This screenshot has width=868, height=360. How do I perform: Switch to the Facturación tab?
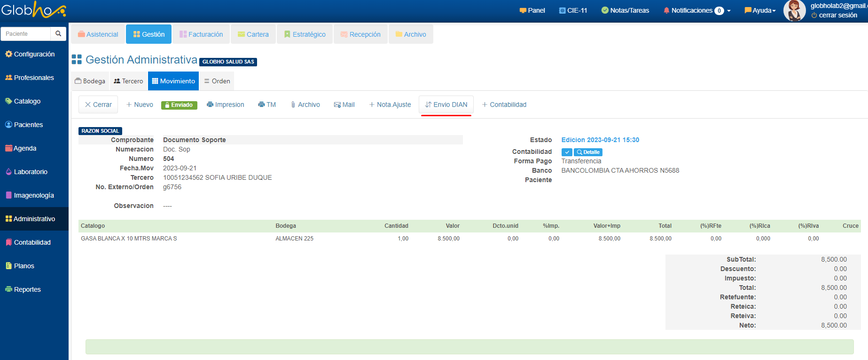[x=201, y=34]
